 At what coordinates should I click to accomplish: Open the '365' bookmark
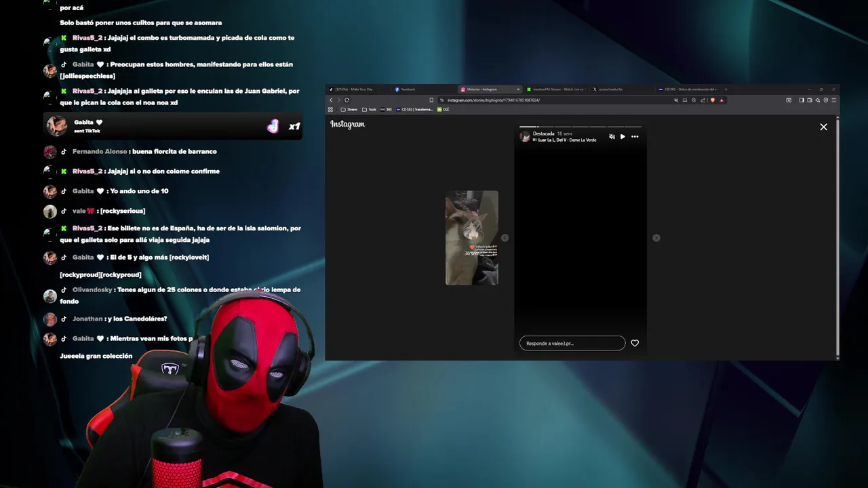[x=387, y=109]
